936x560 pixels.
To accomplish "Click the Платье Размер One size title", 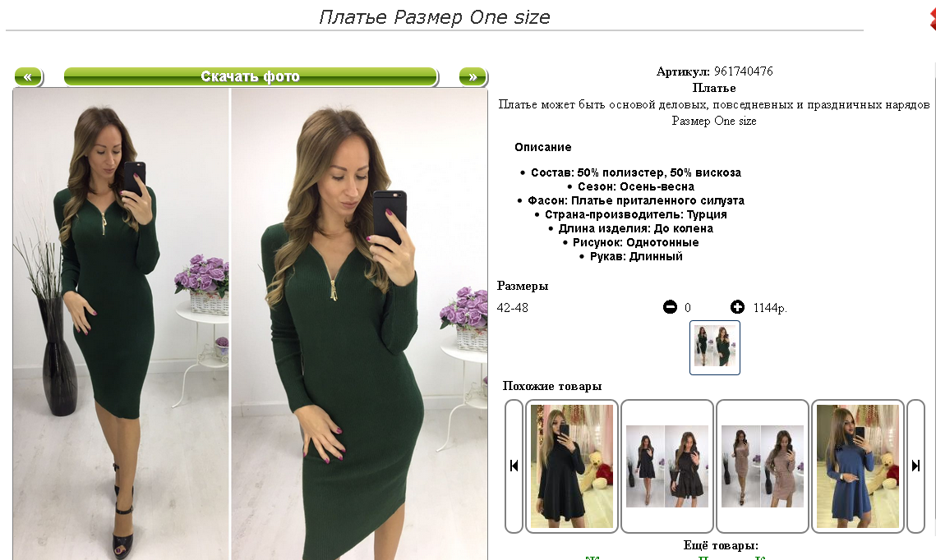I will 435,16.
